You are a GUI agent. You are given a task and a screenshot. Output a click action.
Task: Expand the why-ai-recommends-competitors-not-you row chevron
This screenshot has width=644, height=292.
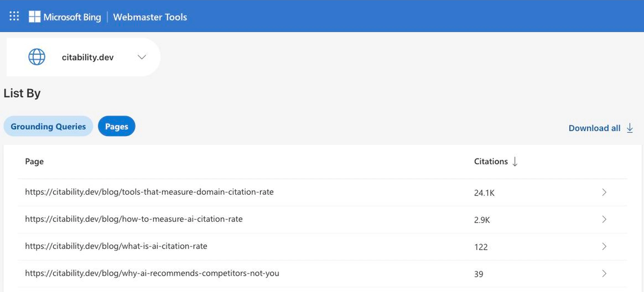(604, 273)
